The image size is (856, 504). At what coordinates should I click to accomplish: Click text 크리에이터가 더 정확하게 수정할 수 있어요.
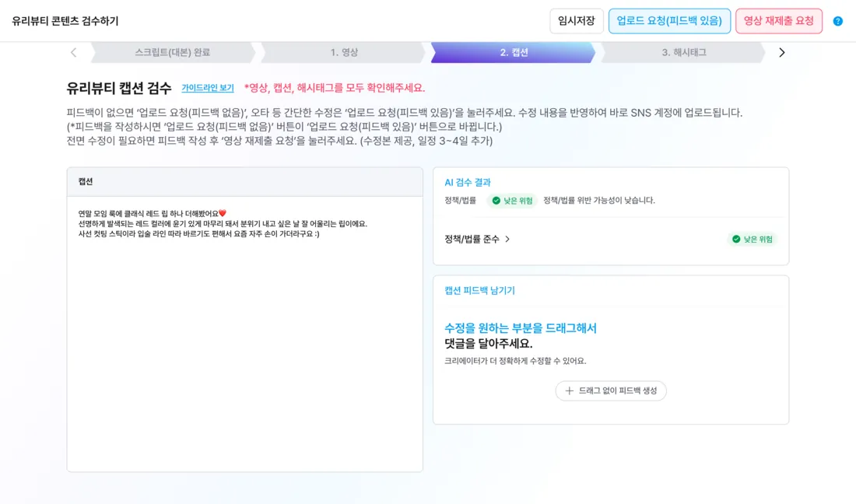515,361
